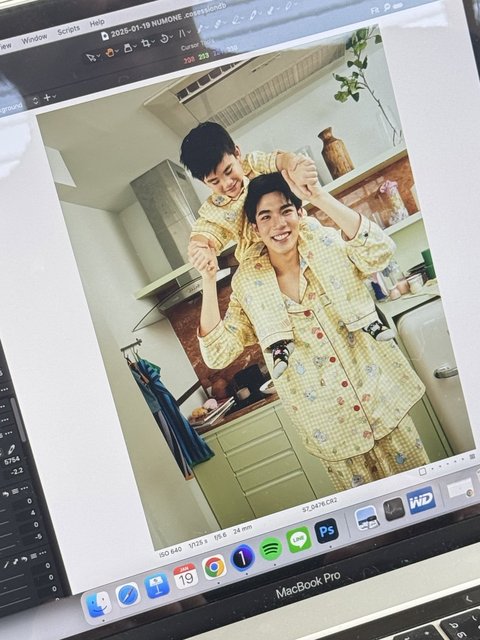Click the red 208 RGB readout
The image size is (480, 640).
coord(189,60)
